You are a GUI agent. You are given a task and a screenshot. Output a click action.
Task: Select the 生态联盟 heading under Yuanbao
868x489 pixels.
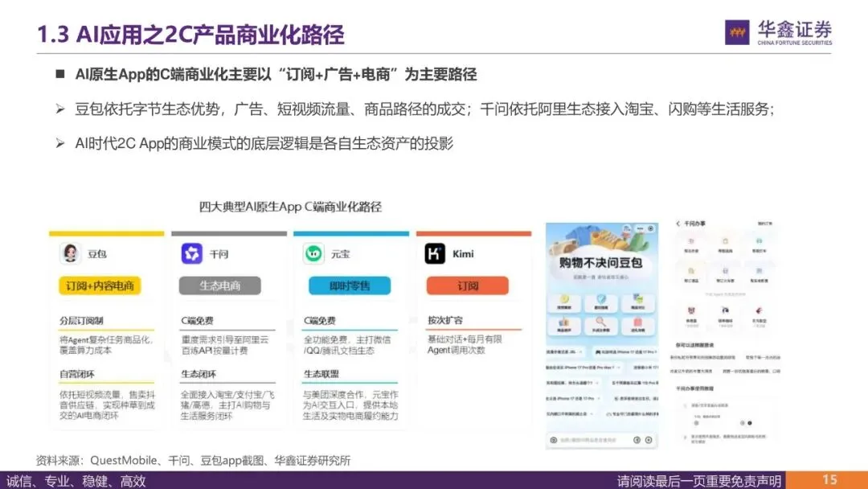[321, 374]
